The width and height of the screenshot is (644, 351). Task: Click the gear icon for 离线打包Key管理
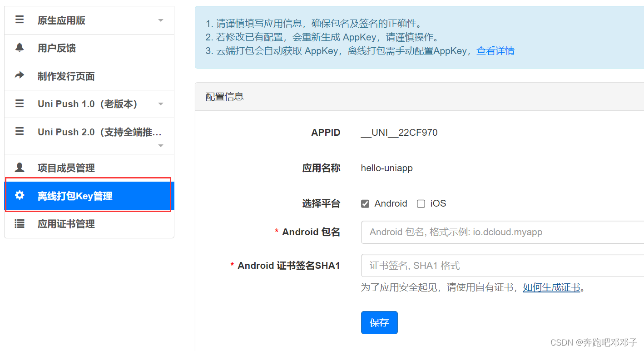point(20,195)
